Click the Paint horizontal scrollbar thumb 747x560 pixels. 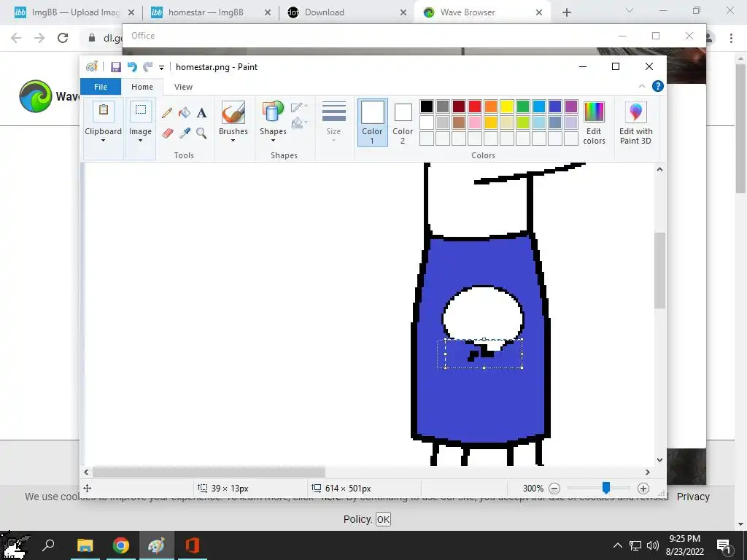click(209, 472)
